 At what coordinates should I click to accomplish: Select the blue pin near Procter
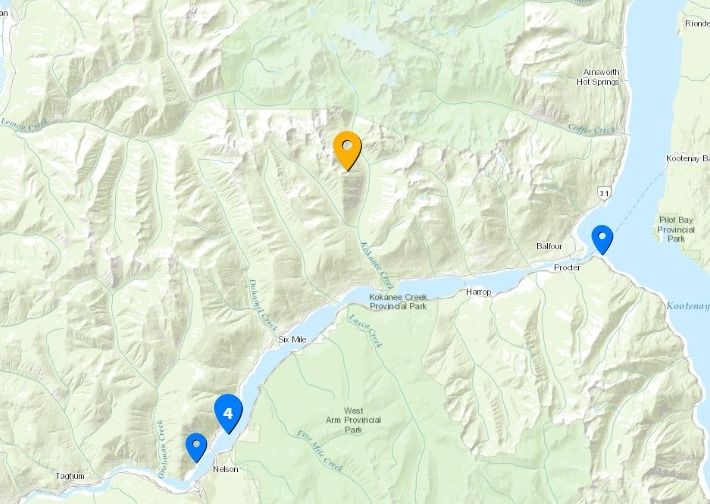point(602,240)
